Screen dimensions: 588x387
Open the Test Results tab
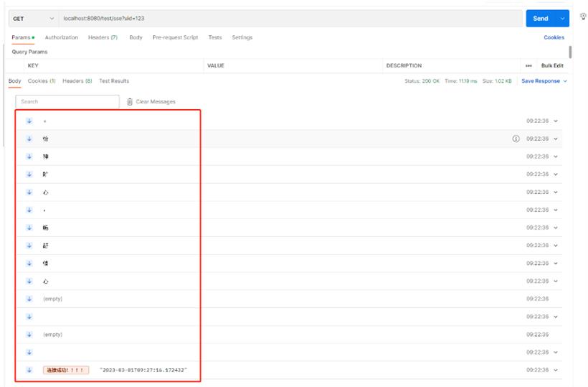coord(114,81)
